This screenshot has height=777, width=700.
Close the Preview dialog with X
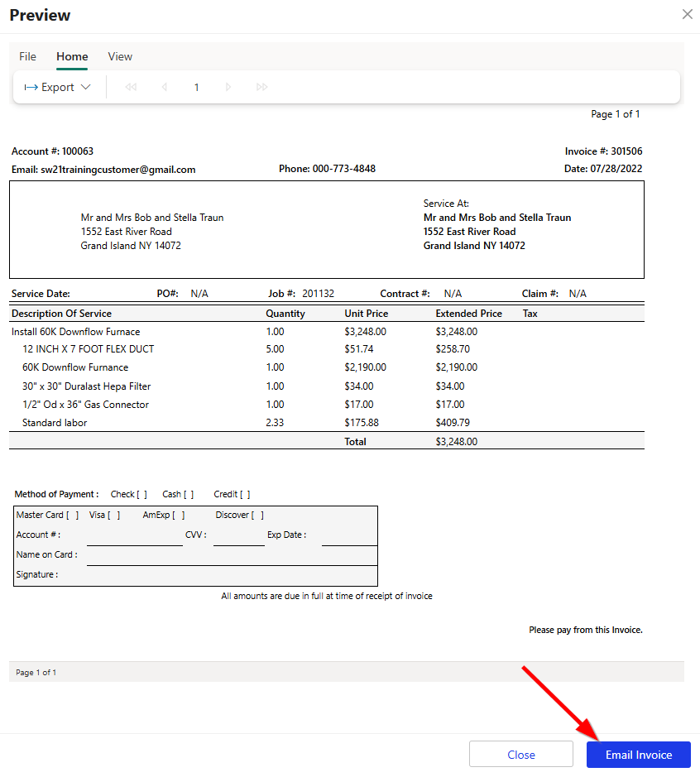tap(687, 14)
